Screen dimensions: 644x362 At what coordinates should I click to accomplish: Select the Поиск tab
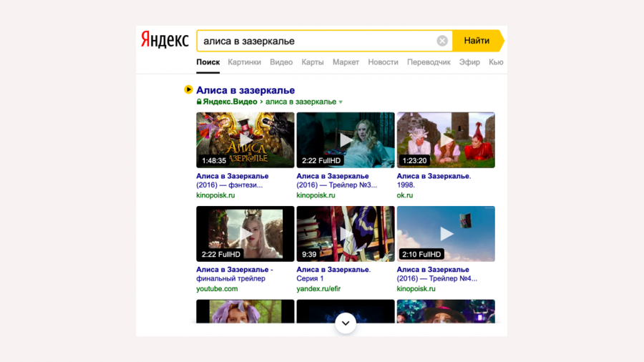[x=208, y=62]
